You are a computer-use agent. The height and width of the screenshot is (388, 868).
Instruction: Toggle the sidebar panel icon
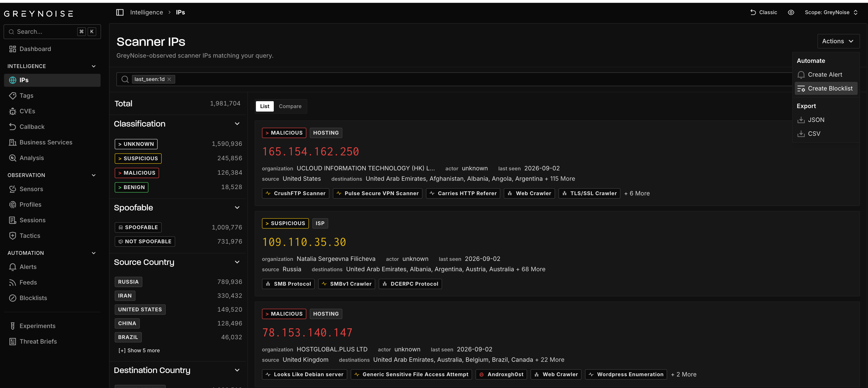coord(120,12)
